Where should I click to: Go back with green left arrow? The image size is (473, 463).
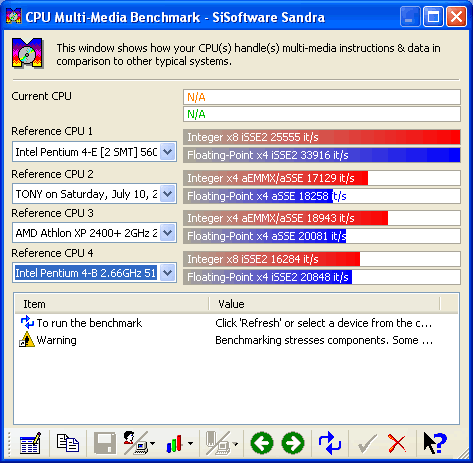(262, 443)
